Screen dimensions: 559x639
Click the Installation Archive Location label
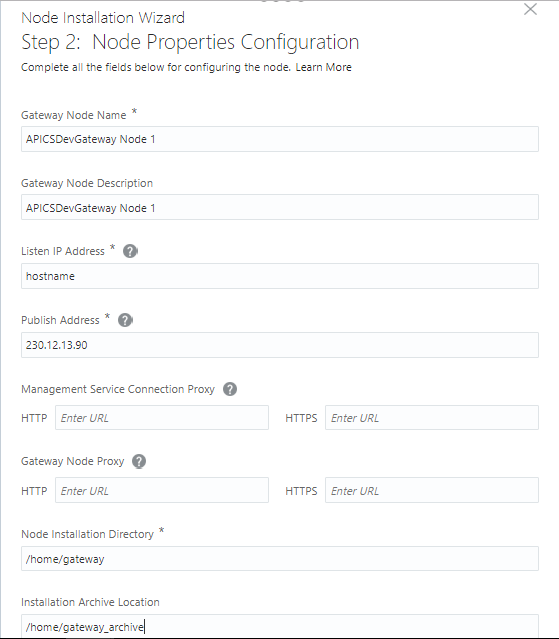coord(90,602)
